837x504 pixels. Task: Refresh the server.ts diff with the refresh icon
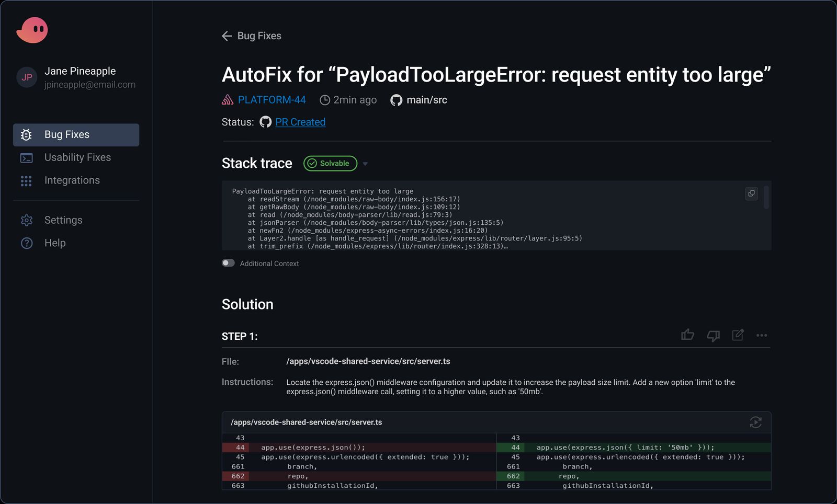(756, 422)
